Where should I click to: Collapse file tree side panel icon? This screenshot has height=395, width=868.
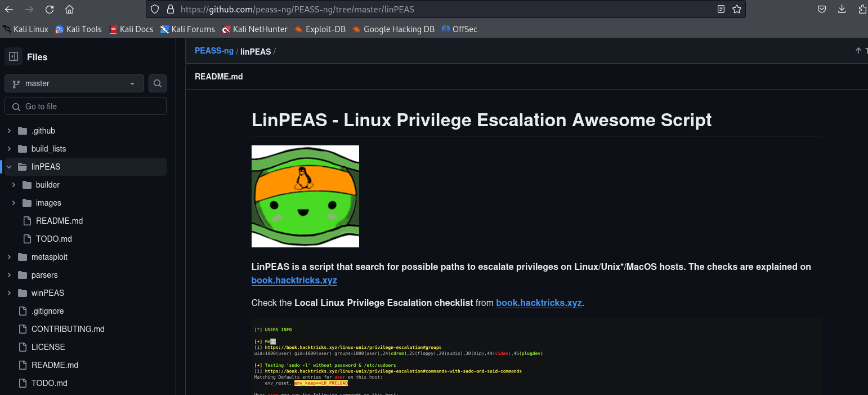[14, 56]
